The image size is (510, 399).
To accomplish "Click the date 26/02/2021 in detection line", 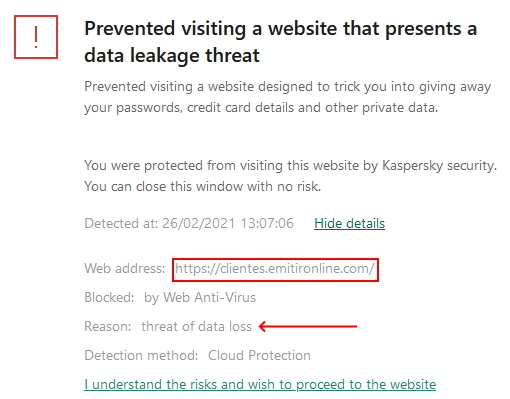I will (x=199, y=223).
